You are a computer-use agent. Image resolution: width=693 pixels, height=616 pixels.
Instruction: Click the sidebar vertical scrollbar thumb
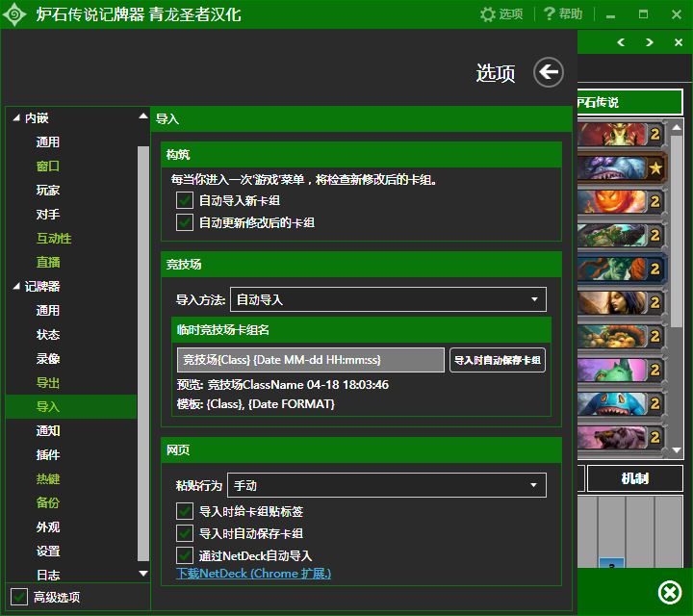143,353
